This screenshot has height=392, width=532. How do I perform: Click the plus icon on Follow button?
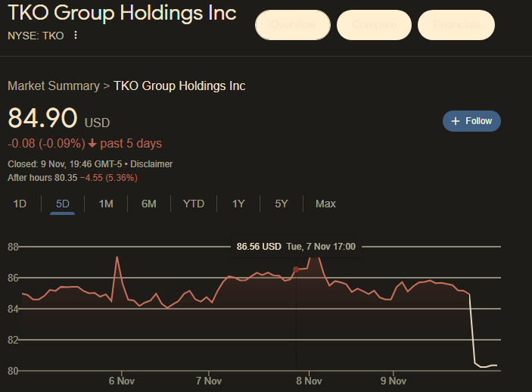tap(456, 121)
